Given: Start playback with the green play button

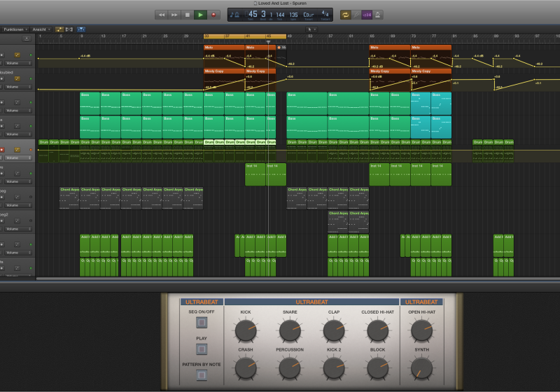Looking at the screenshot, I should 201,14.
